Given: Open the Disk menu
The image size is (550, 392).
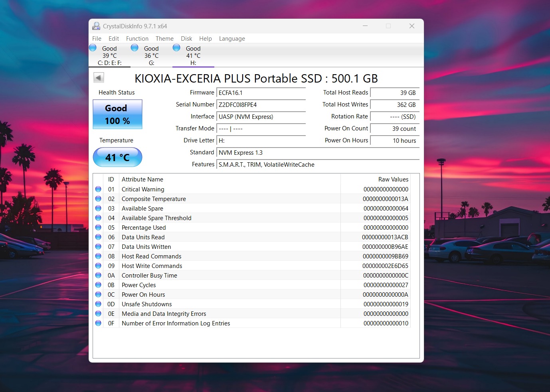Looking at the screenshot, I should [186, 39].
